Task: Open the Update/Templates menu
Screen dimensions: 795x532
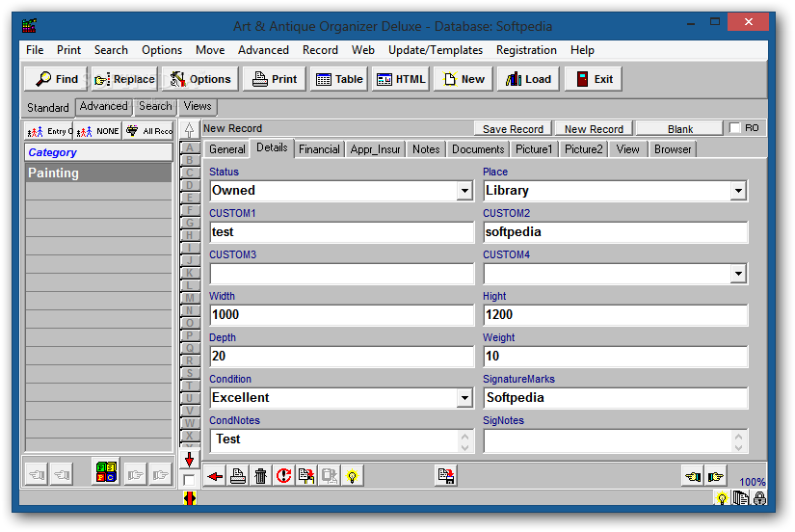Action: [x=435, y=50]
